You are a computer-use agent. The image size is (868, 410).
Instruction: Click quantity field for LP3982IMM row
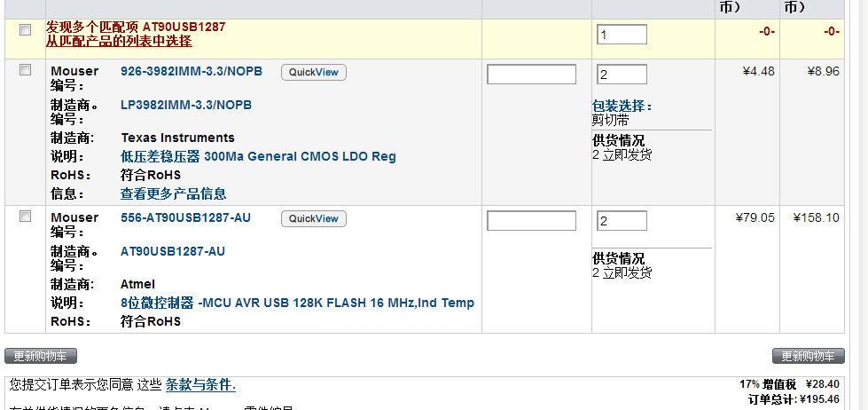[x=622, y=75]
